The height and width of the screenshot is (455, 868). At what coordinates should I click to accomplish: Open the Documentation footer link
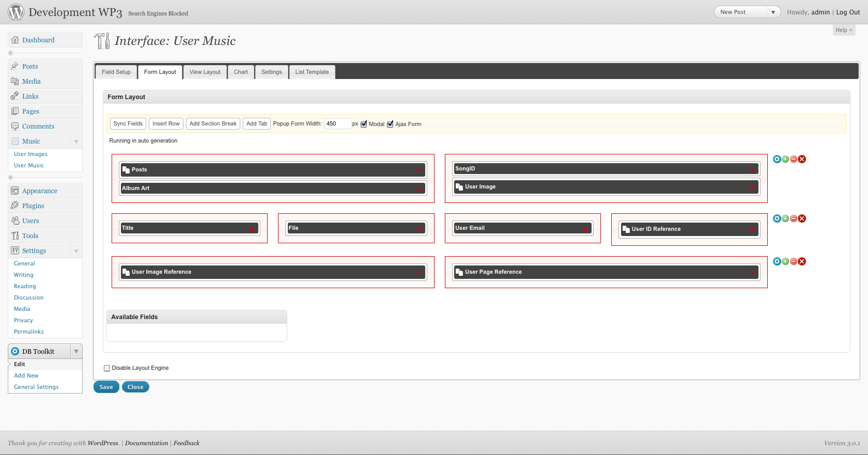147,443
